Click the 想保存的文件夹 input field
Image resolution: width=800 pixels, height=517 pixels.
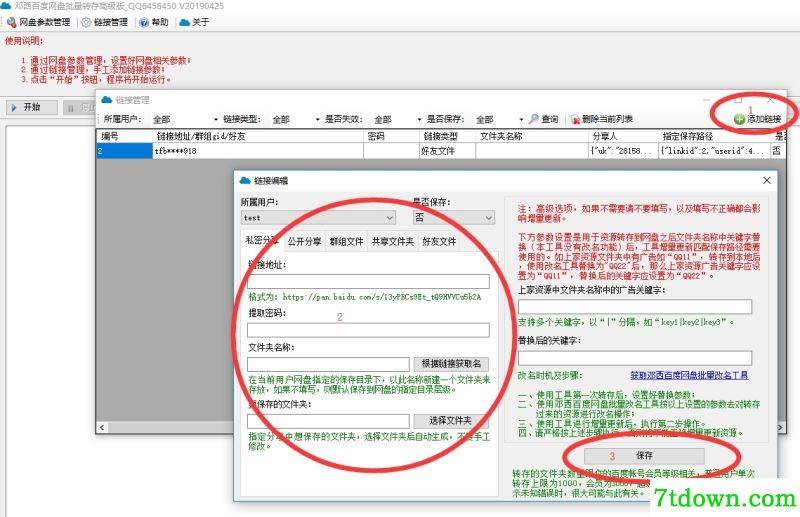(x=328, y=421)
